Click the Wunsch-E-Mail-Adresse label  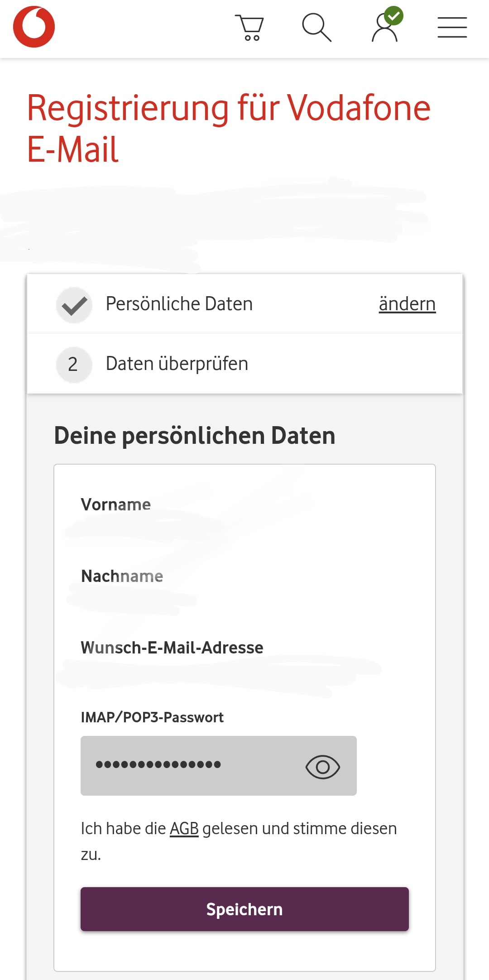pos(172,648)
